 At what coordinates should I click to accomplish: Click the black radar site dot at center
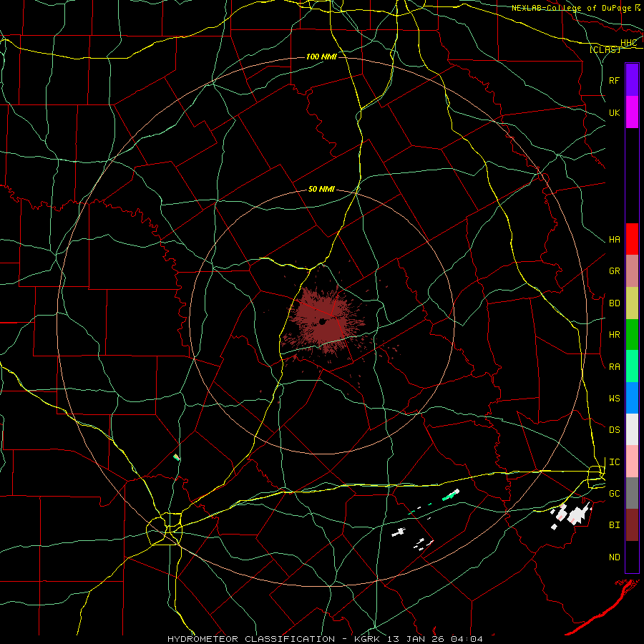pos(323,321)
